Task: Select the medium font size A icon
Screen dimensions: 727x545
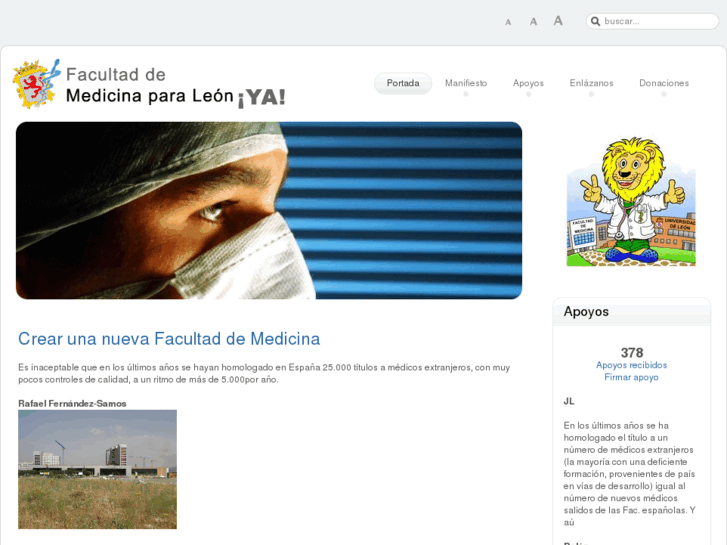Action: 533,22
